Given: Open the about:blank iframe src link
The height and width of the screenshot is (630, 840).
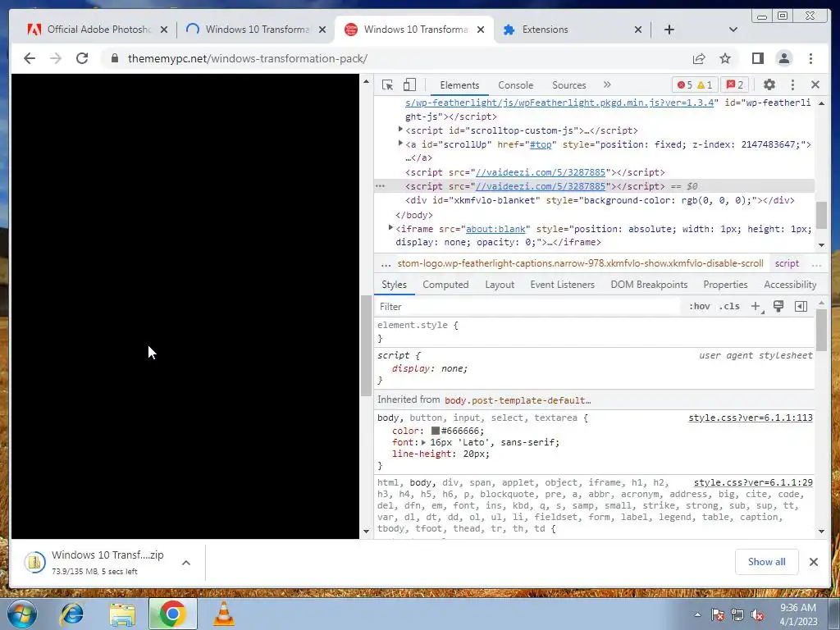Looking at the screenshot, I should 495,230.
